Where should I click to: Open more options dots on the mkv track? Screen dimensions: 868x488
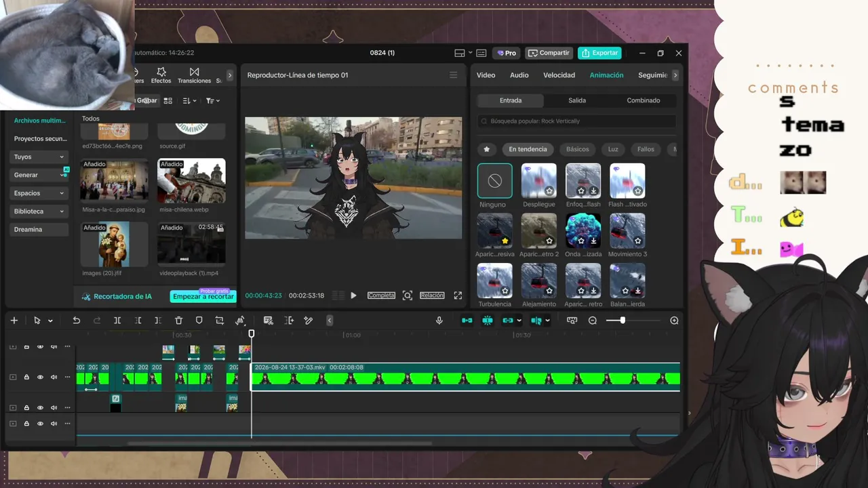click(x=67, y=377)
